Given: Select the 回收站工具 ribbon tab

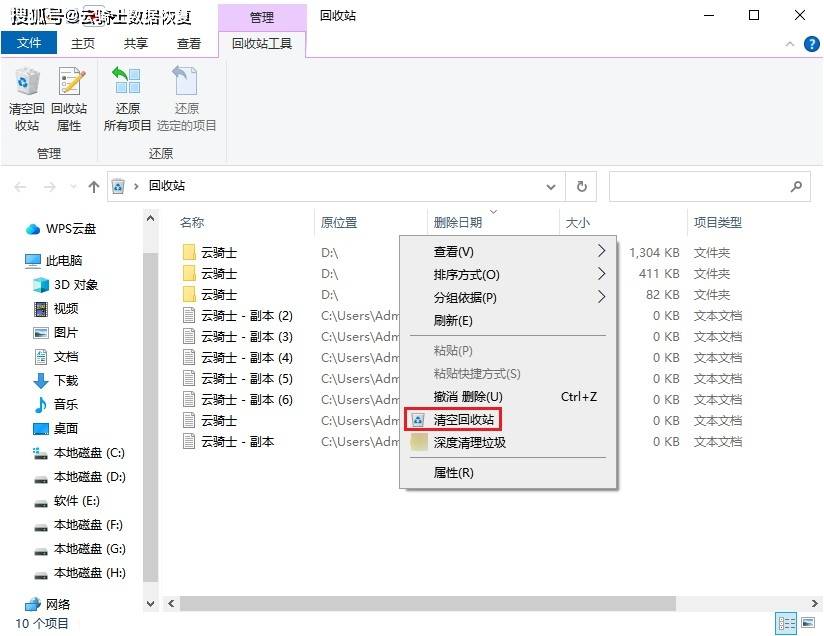Looking at the screenshot, I should coord(262,43).
